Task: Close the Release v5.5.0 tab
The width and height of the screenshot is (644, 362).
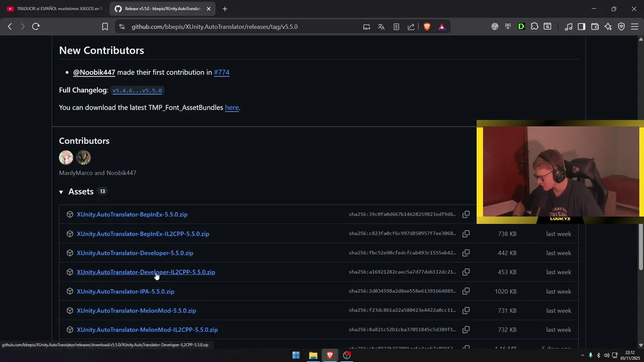Action: [x=209, y=9]
